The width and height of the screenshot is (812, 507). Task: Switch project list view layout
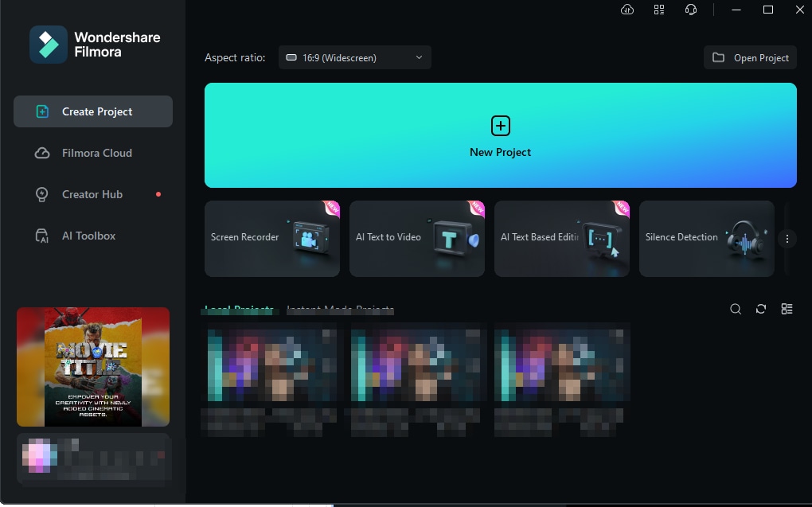pyautogui.click(x=787, y=309)
